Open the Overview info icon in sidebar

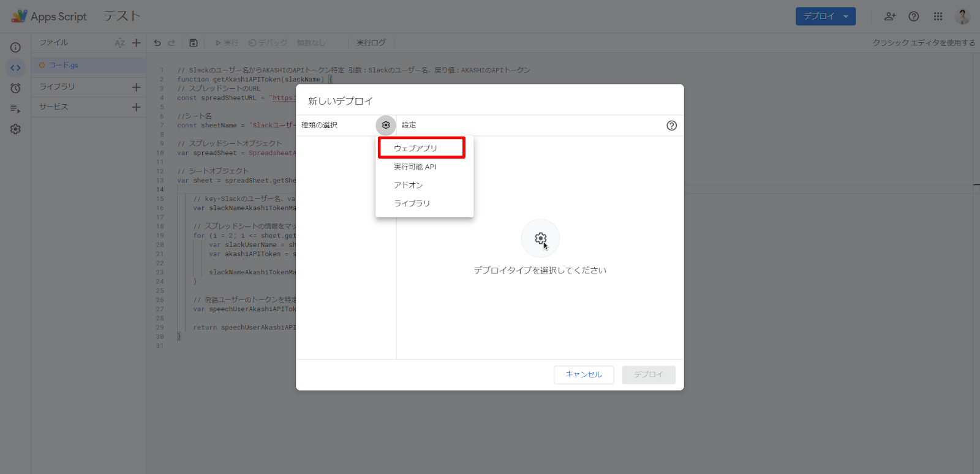pos(15,48)
